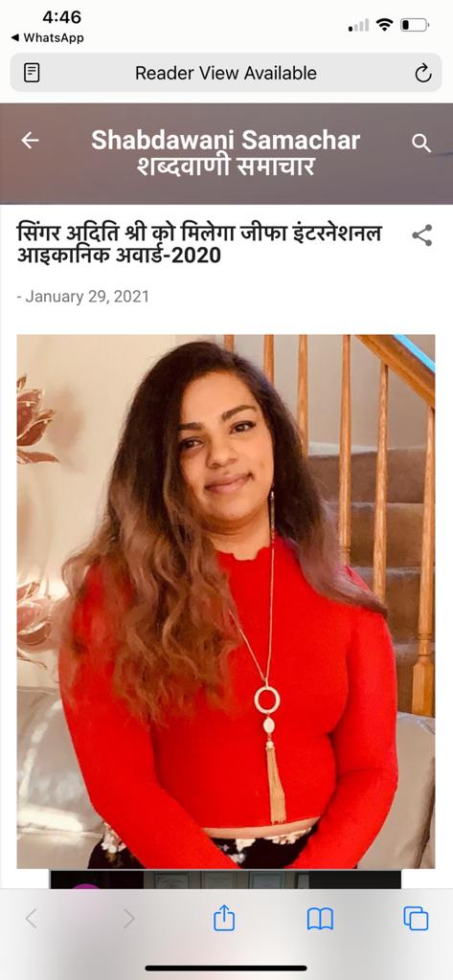
Task: Open Reader View page icon
Action: (x=32, y=73)
